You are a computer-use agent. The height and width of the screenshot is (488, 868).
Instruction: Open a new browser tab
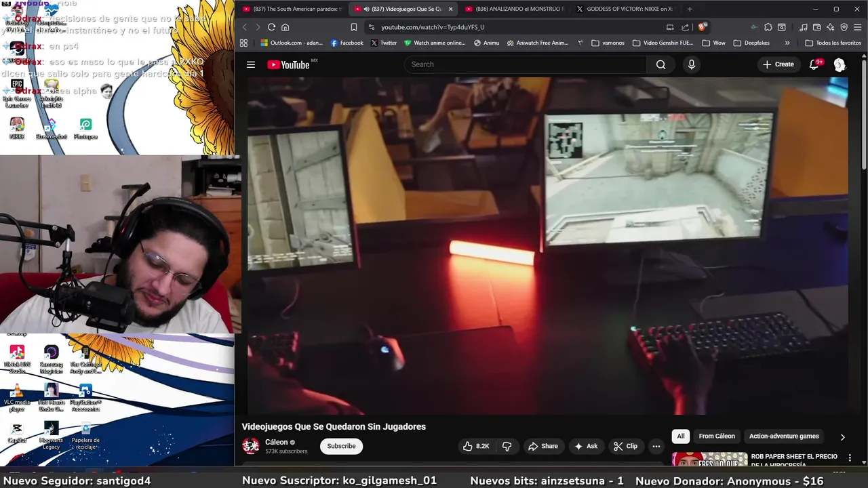(x=690, y=9)
